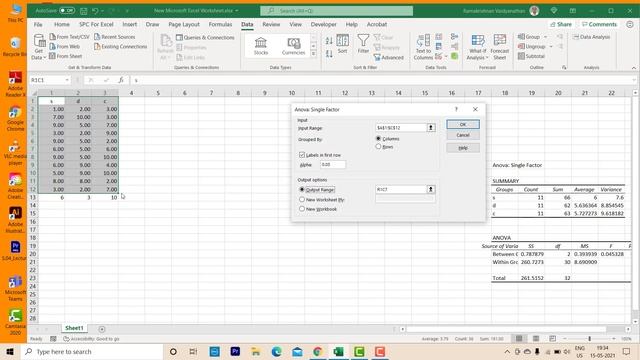Collapse the ribbon chevron
The image size is (640, 360).
pyautogui.click(x=634, y=68)
